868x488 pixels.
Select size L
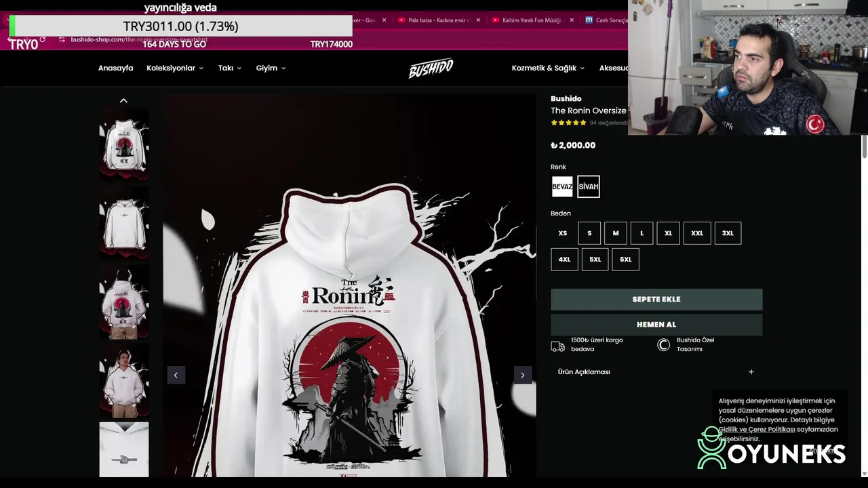tap(642, 233)
